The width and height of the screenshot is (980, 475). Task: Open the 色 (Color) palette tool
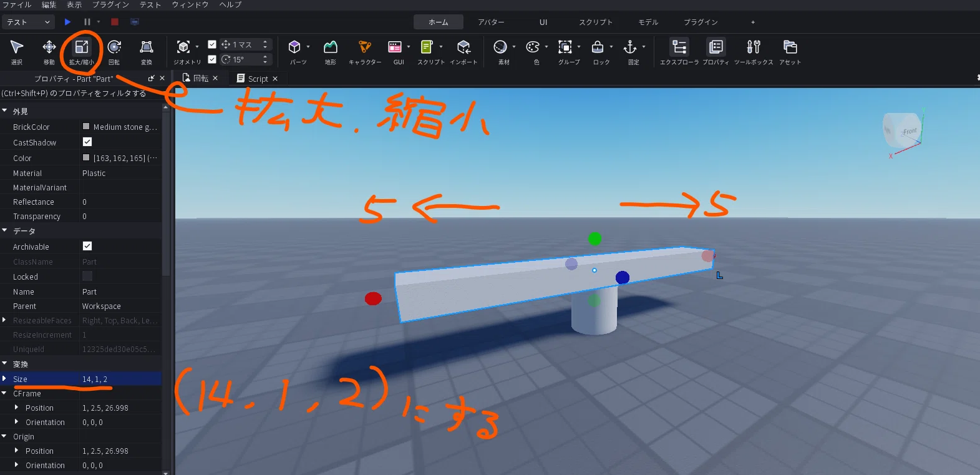pos(533,52)
